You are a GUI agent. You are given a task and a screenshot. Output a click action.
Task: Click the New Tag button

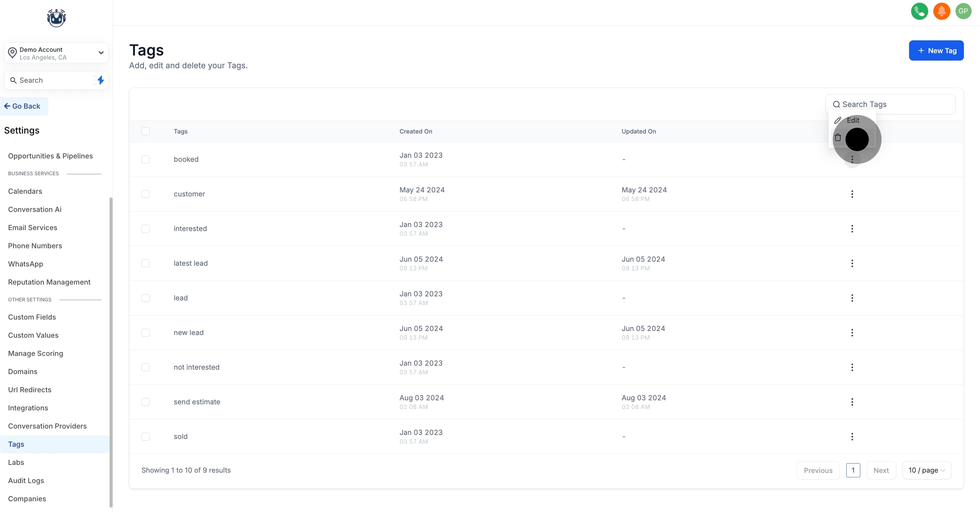coord(936,51)
